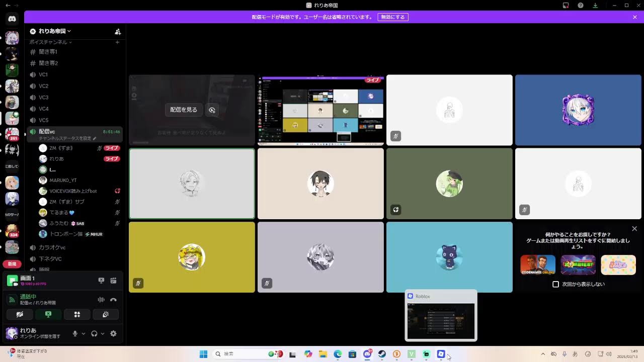This screenshot has width=644, height=362.
Task: Close the activity suggestion popup
Action: pos(634,229)
